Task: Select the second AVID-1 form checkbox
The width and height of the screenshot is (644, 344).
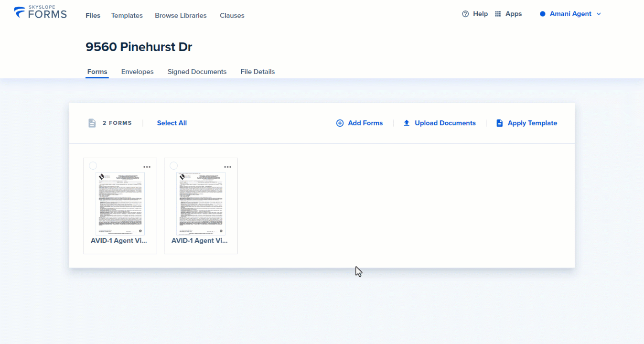Action: (173, 166)
